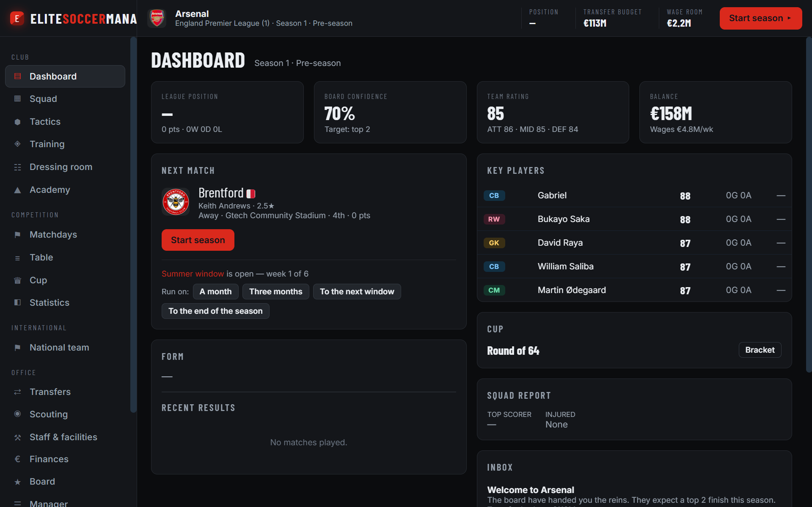Click the CM position badge
The height and width of the screenshot is (507, 812).
[x=494, y=290]
